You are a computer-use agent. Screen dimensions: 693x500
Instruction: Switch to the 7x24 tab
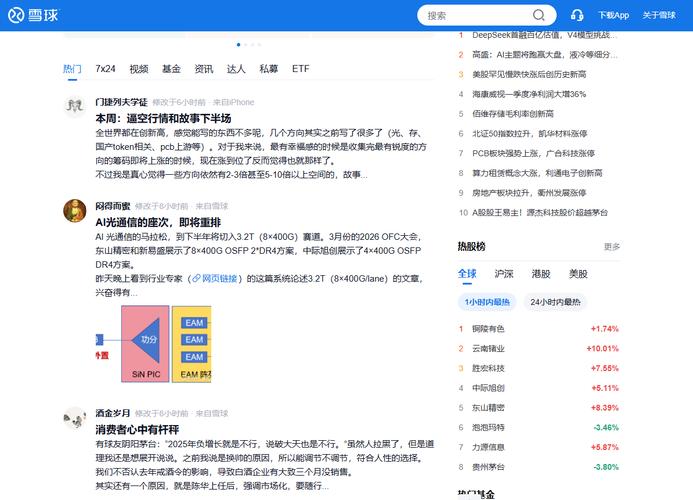105,69
